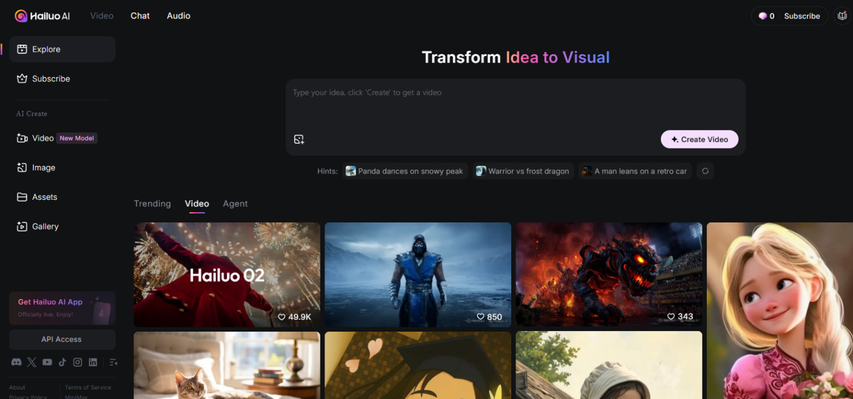Viewport: 853px width, 399px height.
Task: Open the LinkedIn social icon
Action: click(93, 362)
